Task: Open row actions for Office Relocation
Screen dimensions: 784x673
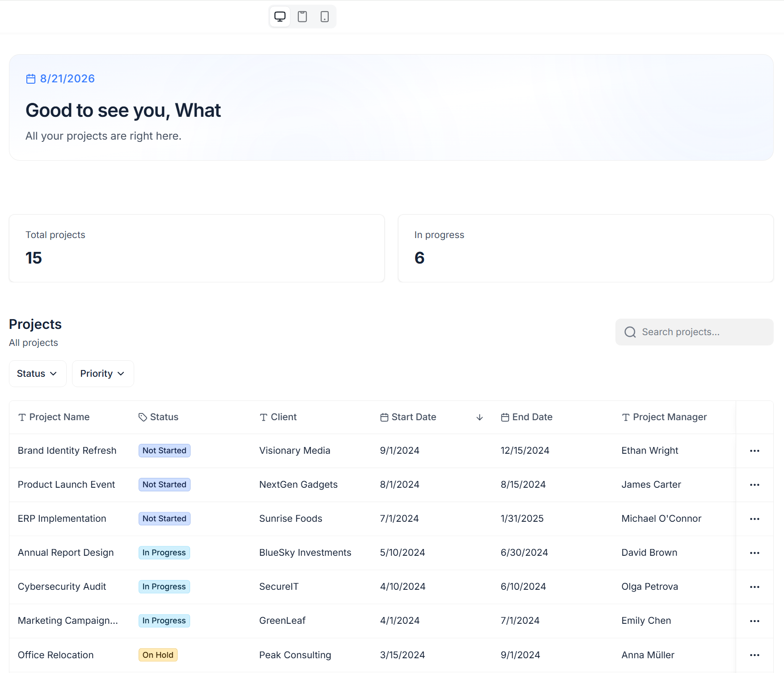Action: pyautogui.click(x=754, y=655)
